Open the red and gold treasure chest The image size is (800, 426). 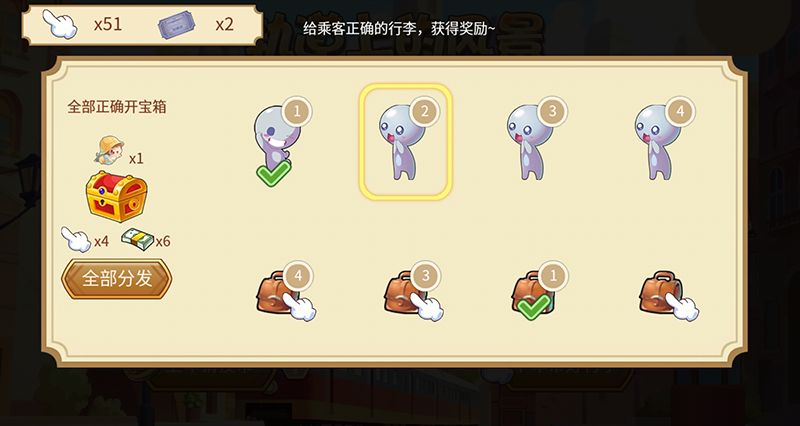[116, 196]
